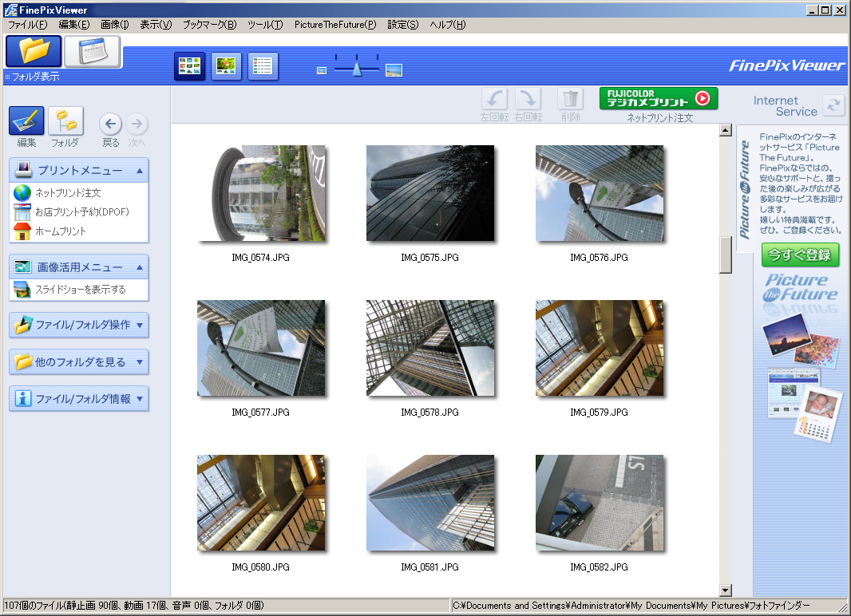
Task: Click the 今すぐ登録 green button
Action: tap(800, 255)
